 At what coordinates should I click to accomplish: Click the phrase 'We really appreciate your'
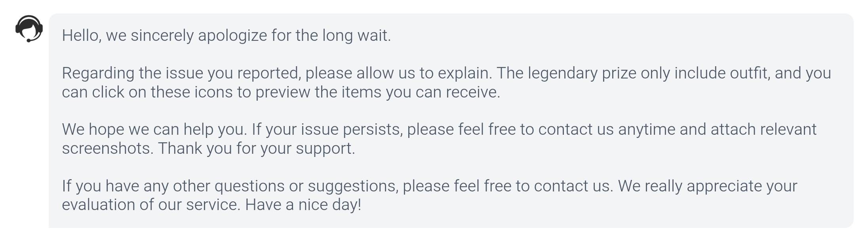(708, 186)
